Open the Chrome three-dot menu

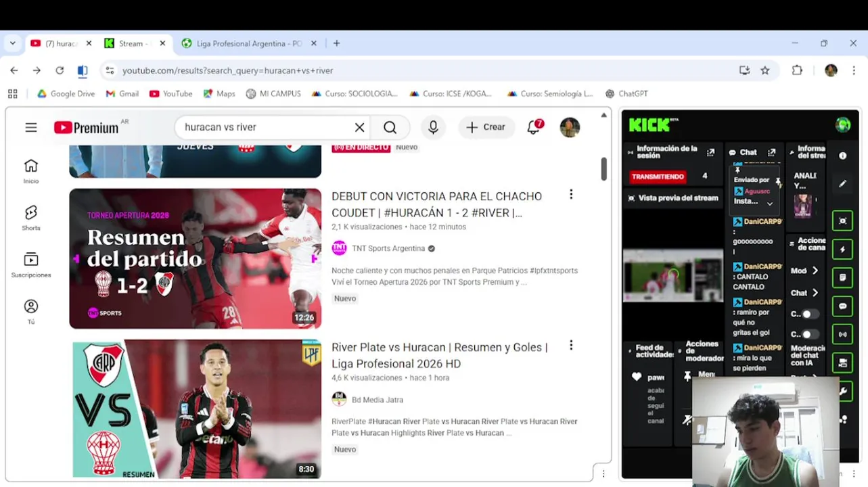click(854, 70)
